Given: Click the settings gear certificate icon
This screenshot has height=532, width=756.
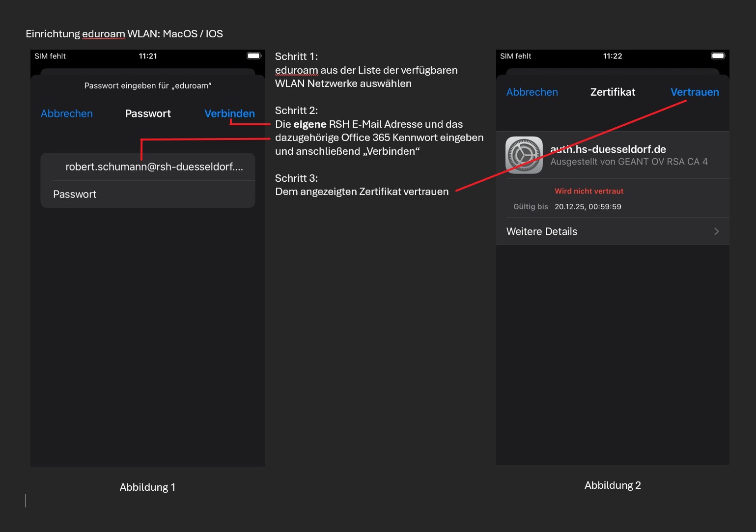Looking at the screenshot, I should (524, 155).
